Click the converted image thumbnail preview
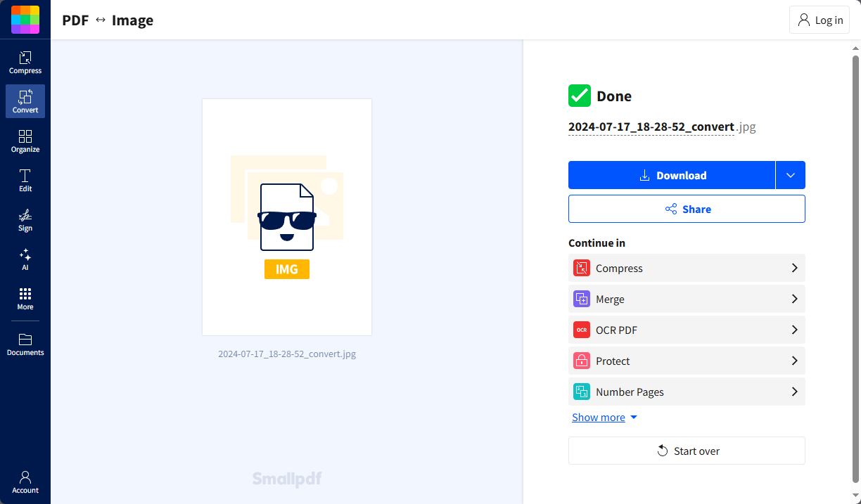The height and width of the screenshot is (504, 861). (x=287, y=217)
